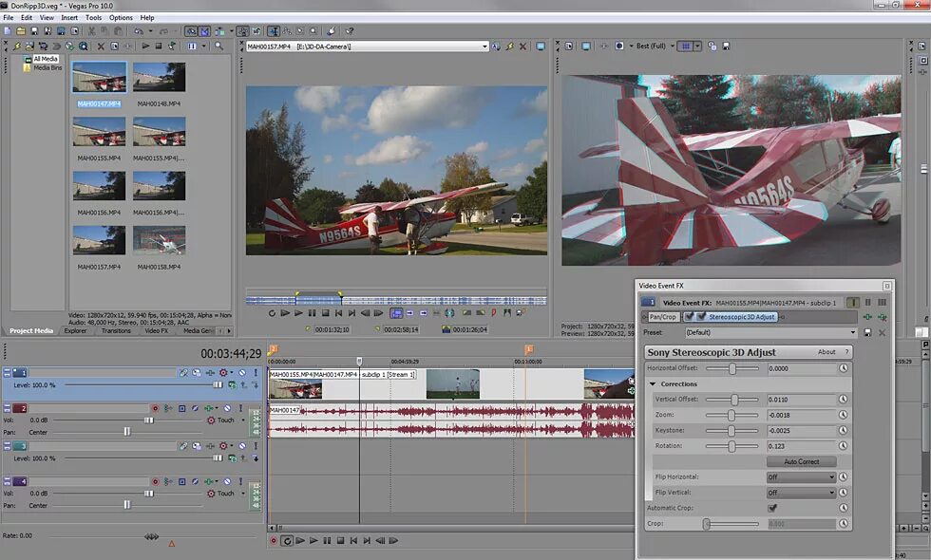Click the timeline record button

click(x=274, y=541)
